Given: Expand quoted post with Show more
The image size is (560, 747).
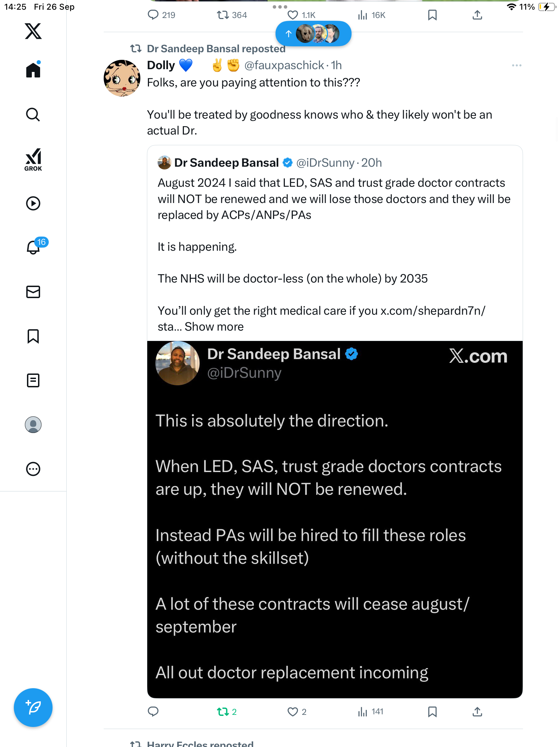Looking at the screenshot, I should 214,327.
